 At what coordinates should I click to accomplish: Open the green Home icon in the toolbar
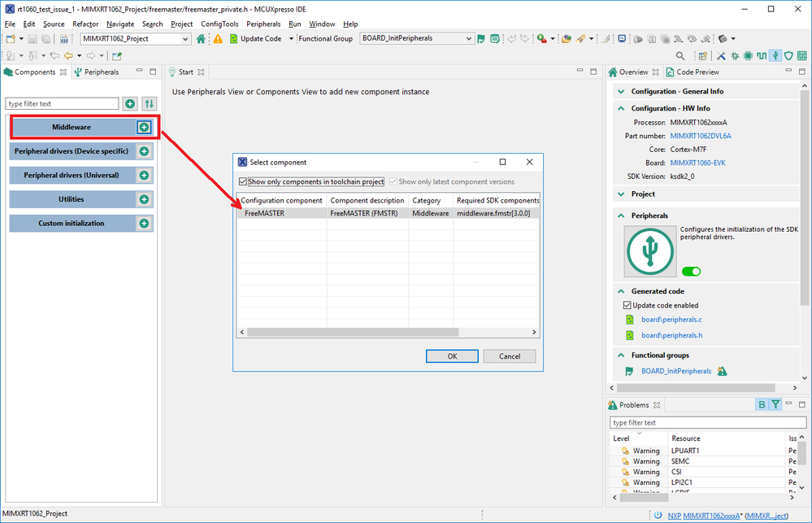click(201, 38)
